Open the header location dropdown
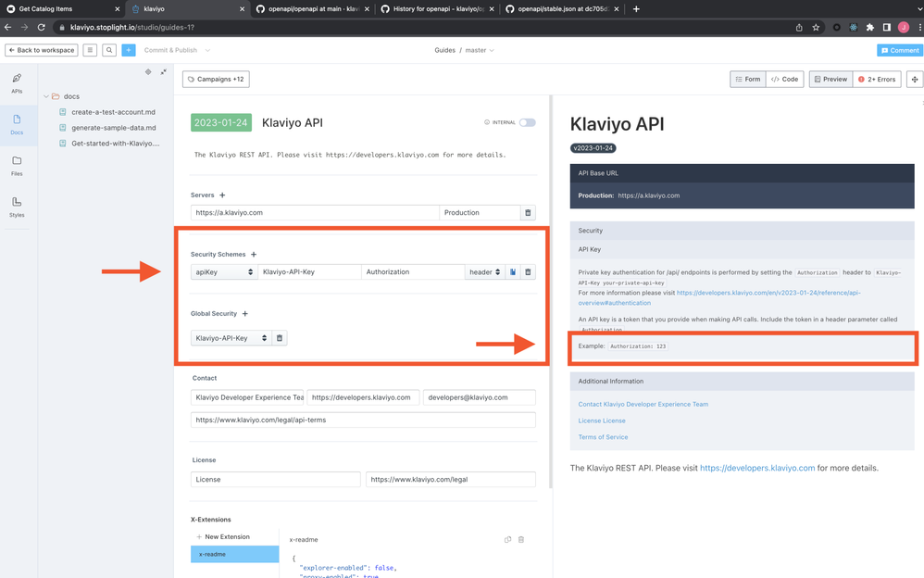 tap(484, 272)
